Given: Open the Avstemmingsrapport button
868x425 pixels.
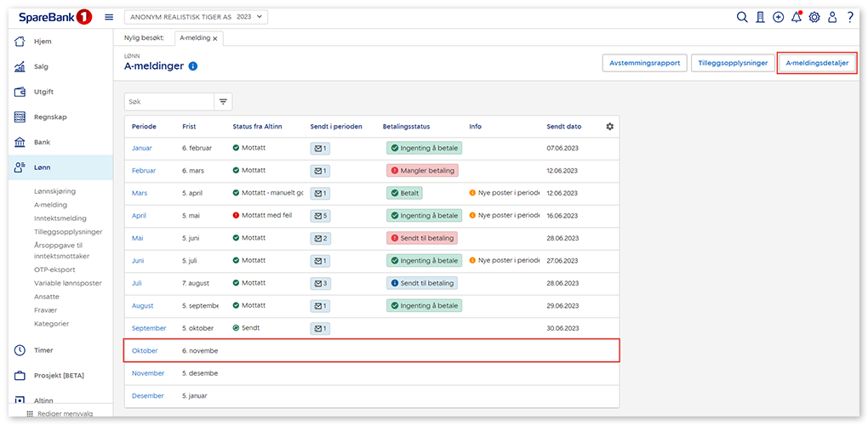Looking at the screenshot, I should tap(644, 63).
